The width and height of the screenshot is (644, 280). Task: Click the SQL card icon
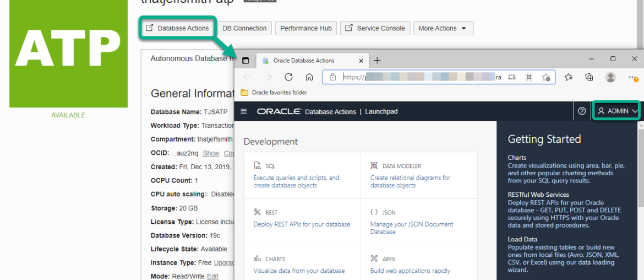click(258, 166)
